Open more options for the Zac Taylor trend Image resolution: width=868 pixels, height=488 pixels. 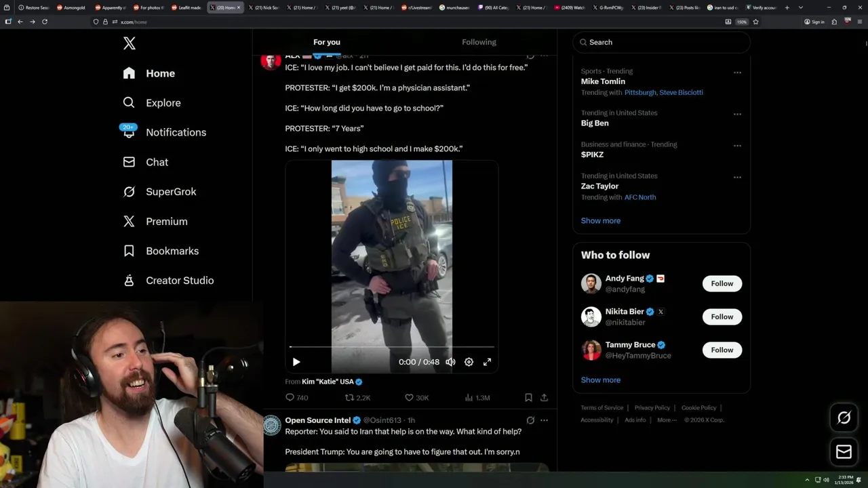click(x=737, y=177)
